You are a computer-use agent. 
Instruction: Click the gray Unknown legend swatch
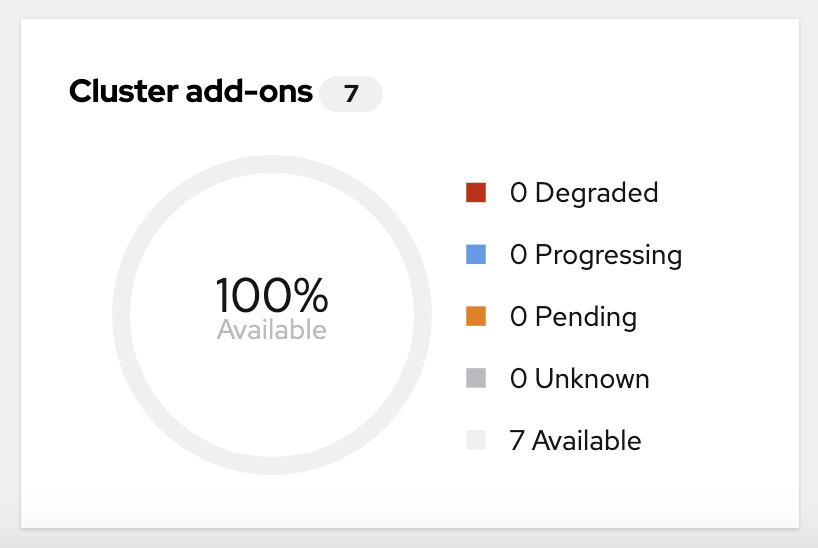coord(476,379)
